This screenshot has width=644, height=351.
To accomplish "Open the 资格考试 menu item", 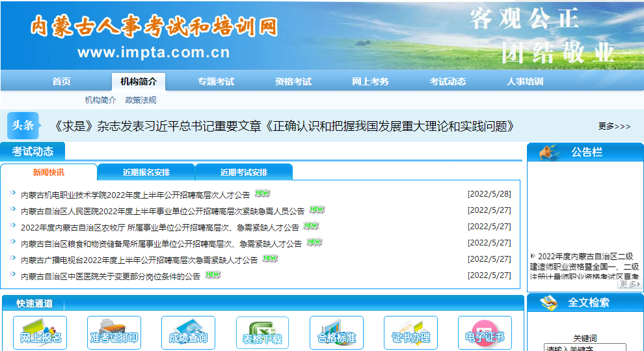I will (x=293, y=81).
